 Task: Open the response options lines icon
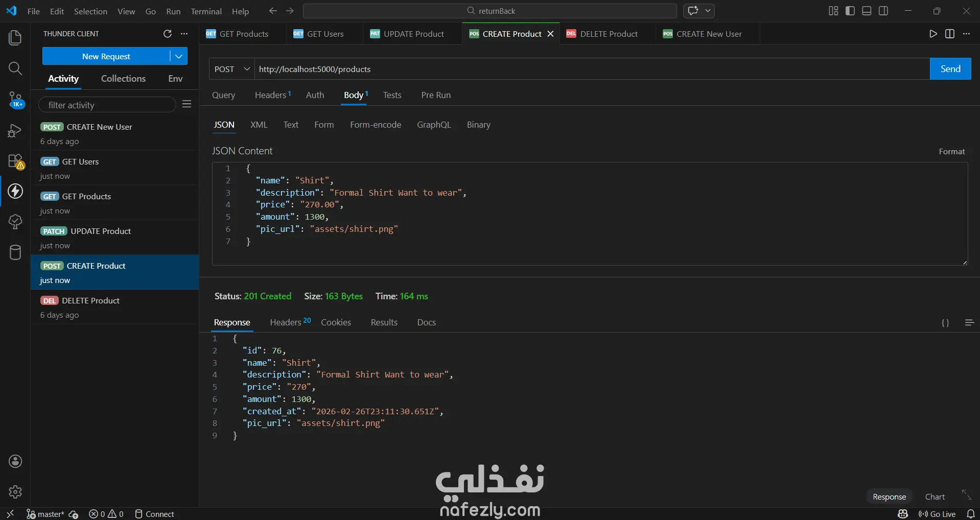969,322
